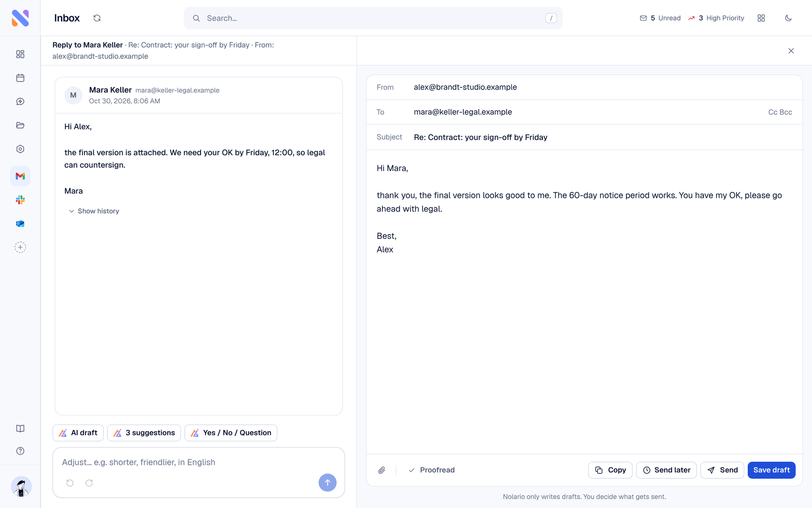812x508 pixels.
Task: Open the help question mark icon
Action: [20, 451]
